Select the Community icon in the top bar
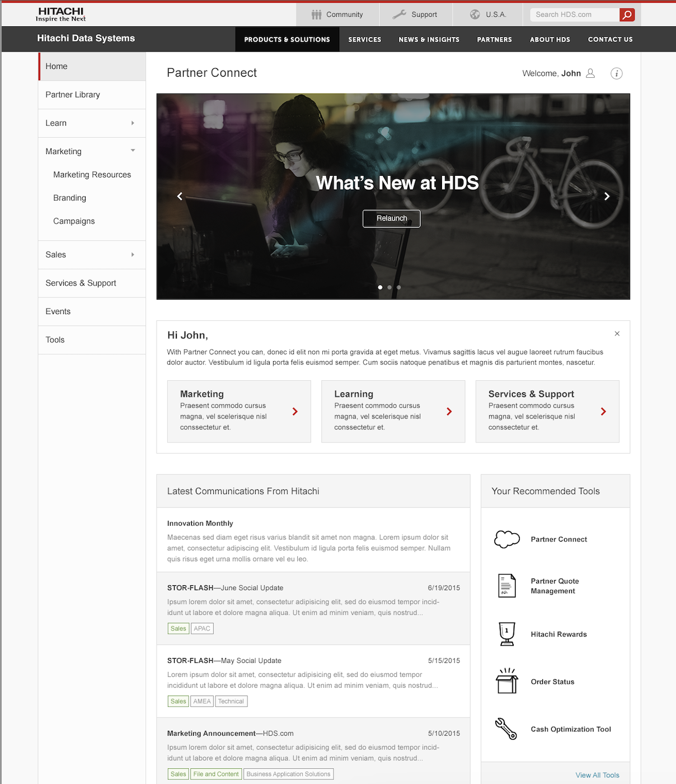 [317, 15]
